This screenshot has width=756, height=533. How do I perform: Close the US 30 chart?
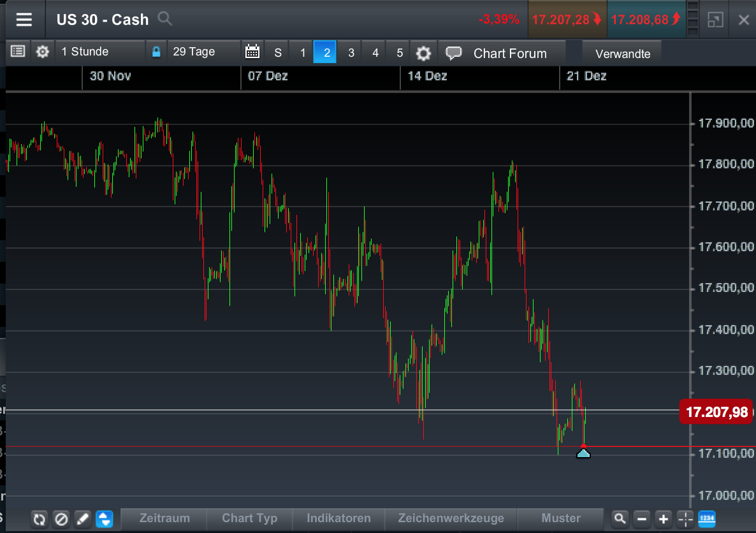pyautogui.click(x=743, y=20)
